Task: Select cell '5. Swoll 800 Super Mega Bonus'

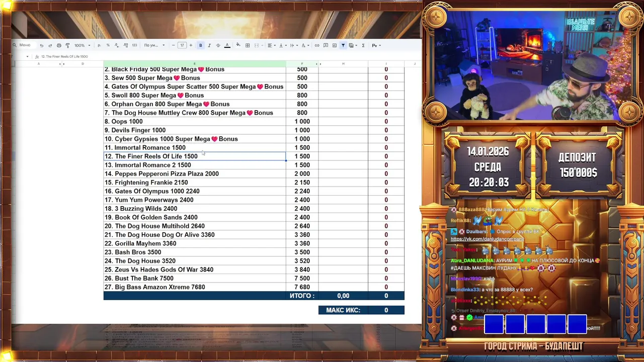Action: coord(195,96)
